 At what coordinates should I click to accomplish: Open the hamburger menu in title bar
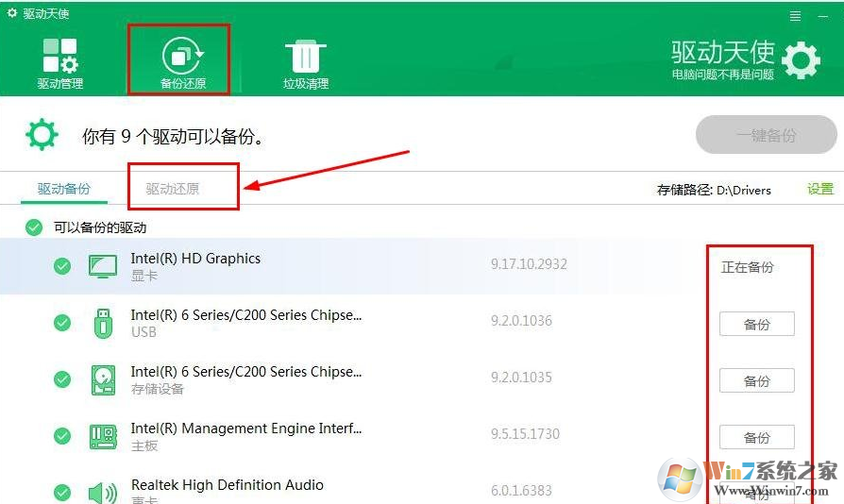[x=795, y=16]
